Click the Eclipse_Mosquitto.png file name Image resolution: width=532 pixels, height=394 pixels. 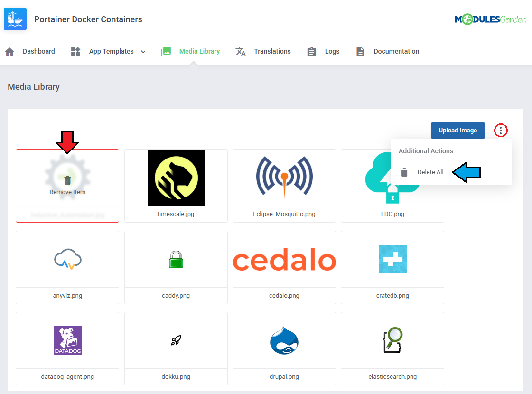pyautogui.click(x=284, y=214)
